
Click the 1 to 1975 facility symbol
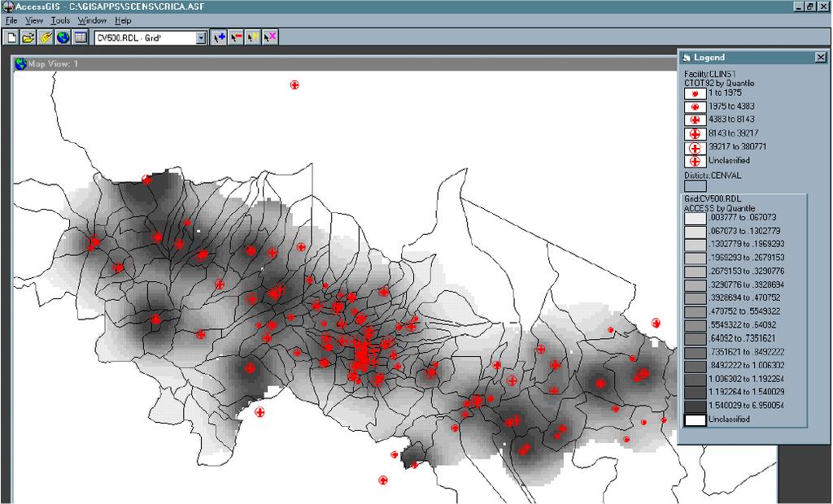[x=695, y=93]
